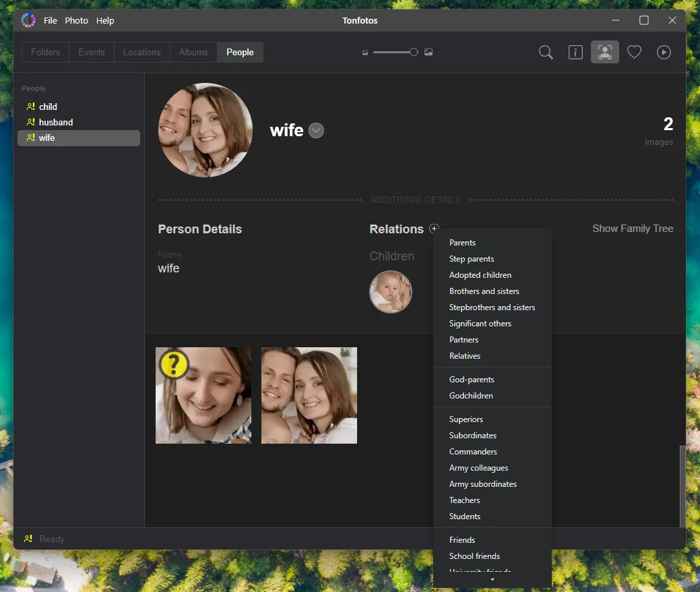Add a relation with plus icon
The width and height of the screenshot is (700, 592).
pos(433,229)
